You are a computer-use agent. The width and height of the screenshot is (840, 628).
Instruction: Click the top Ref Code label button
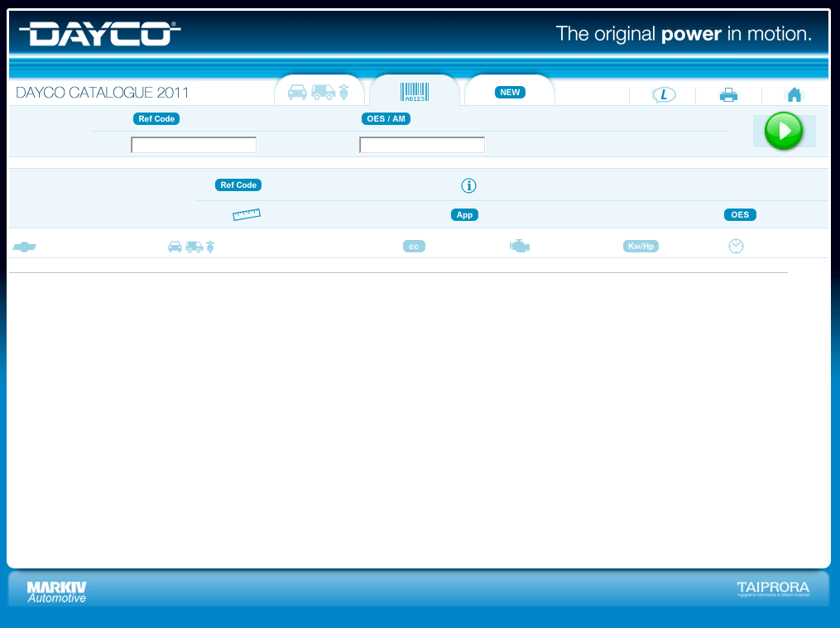coord(156,119)
